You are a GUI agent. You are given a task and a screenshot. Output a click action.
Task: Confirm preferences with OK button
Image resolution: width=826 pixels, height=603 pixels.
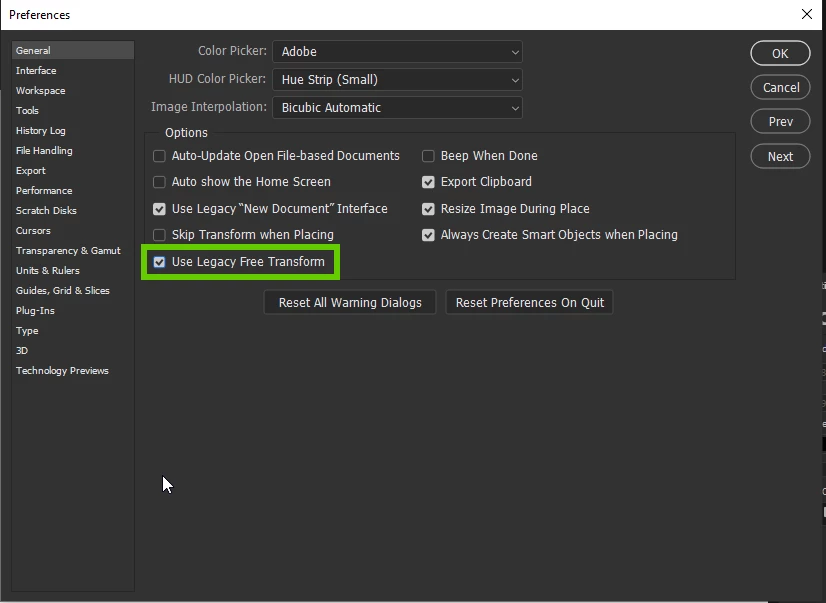pos(780,53)
